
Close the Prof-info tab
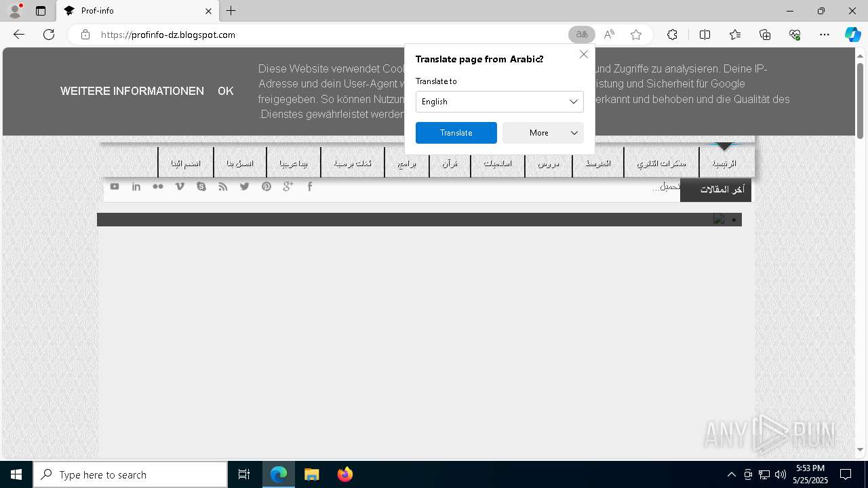point(208,11)
